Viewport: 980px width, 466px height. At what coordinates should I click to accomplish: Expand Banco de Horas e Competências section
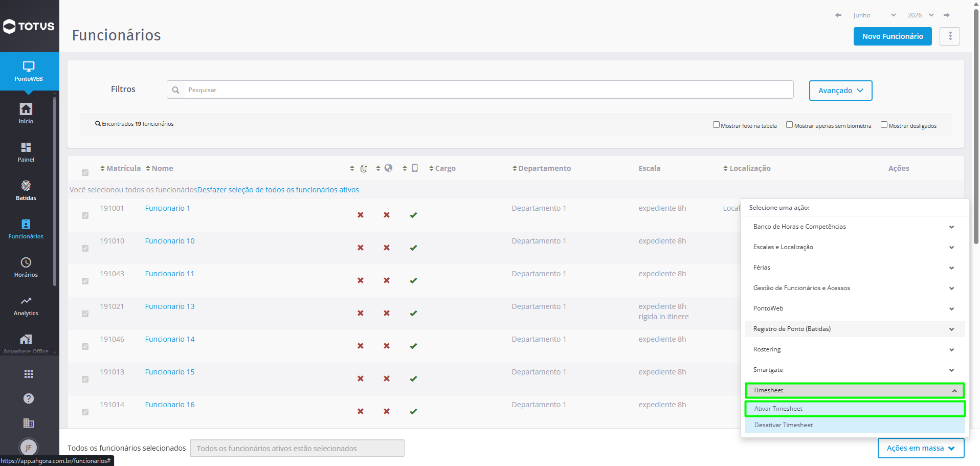(x=855, y=227)
